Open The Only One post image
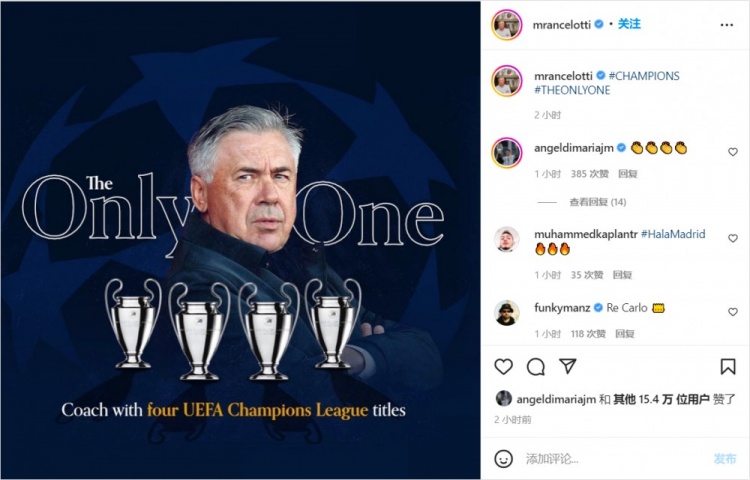The height and width of the screenshot is (480, 750). pyautogui.click(x=241, y=240)
